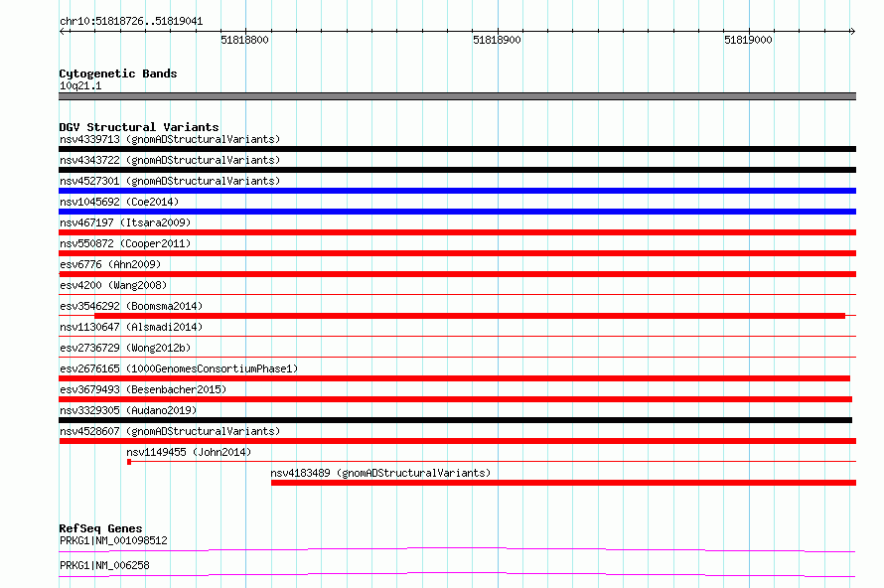Click the black bar under nsv3329305

[456, 420]
